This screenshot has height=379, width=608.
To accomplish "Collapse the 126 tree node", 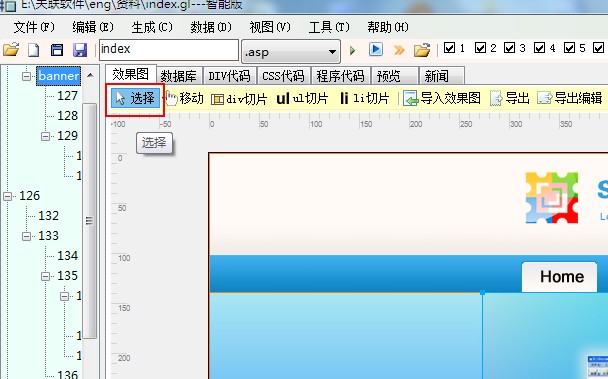I will click(7, 196).
